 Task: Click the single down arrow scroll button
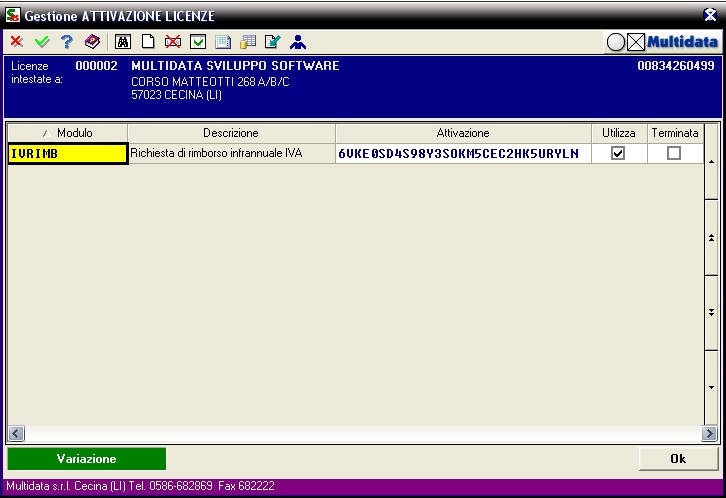click(x=712, y=388)
